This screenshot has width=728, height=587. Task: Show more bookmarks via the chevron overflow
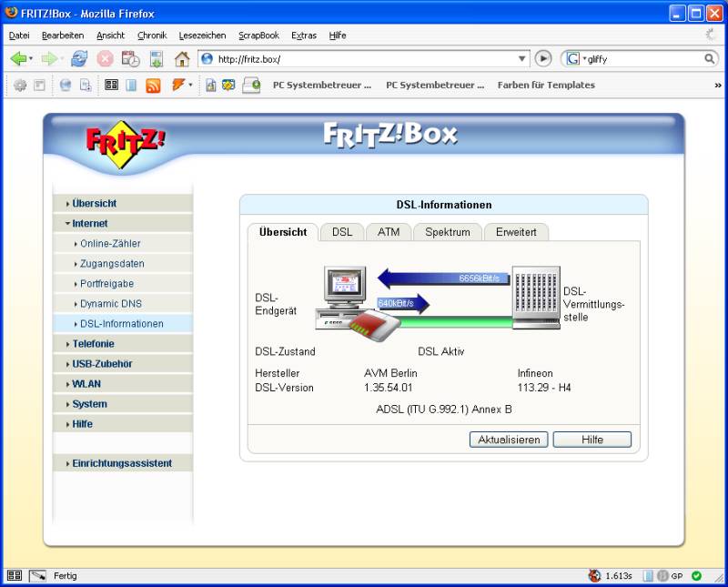click(x=718, y=86)
